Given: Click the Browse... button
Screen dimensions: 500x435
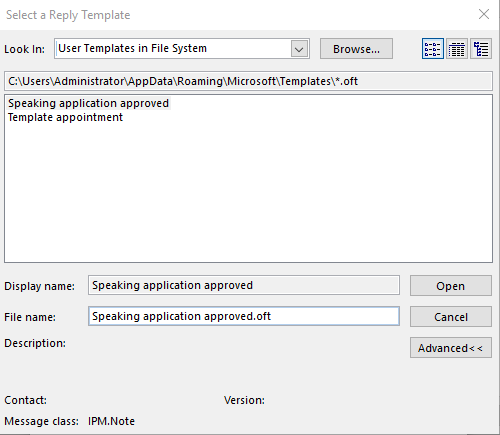Looking at the screenshot, I should tap(356, 49).
